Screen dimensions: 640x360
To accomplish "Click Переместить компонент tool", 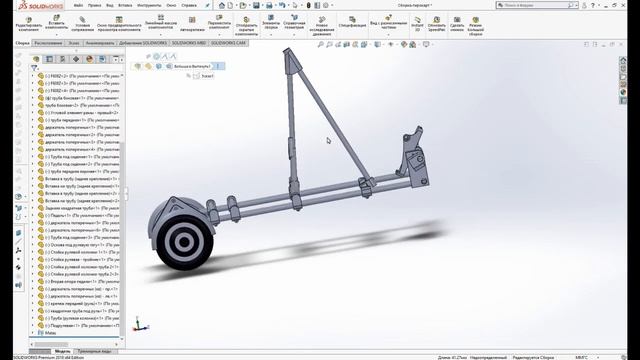I will click(x=219, y=22).
